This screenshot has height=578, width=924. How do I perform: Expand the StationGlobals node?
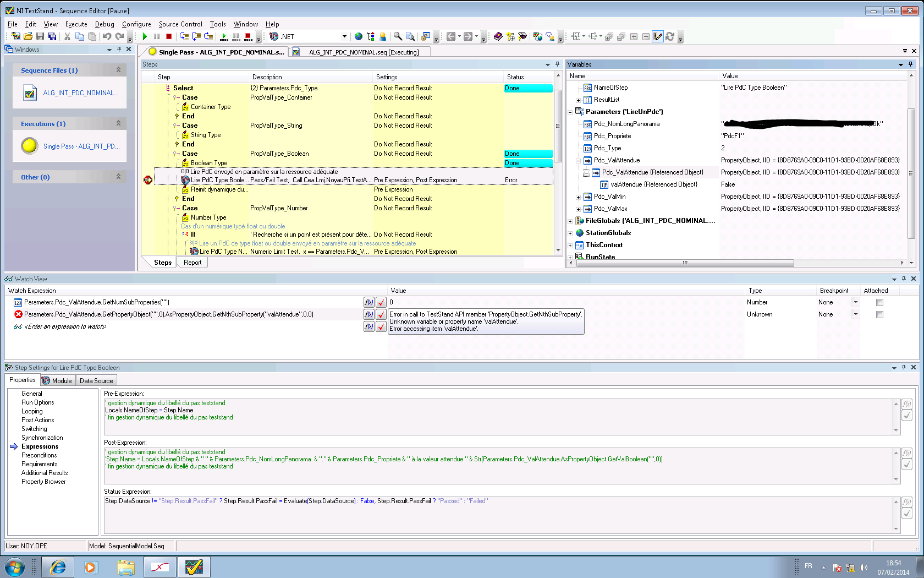tap(570, 233)
